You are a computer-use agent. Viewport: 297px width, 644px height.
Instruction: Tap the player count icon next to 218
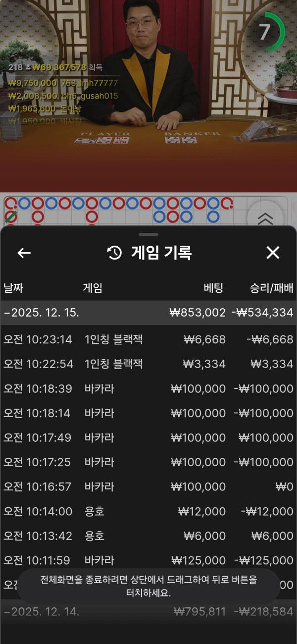coord(28,67)
